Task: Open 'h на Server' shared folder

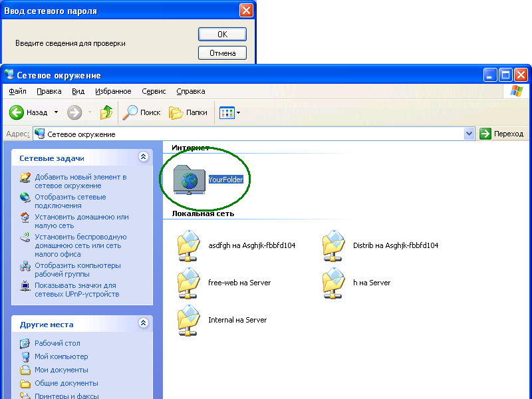Action: tap(334, 283)
